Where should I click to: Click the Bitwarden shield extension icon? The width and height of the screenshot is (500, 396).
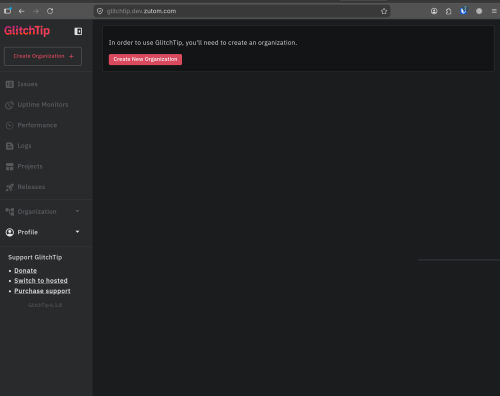[x=464, y=11]
